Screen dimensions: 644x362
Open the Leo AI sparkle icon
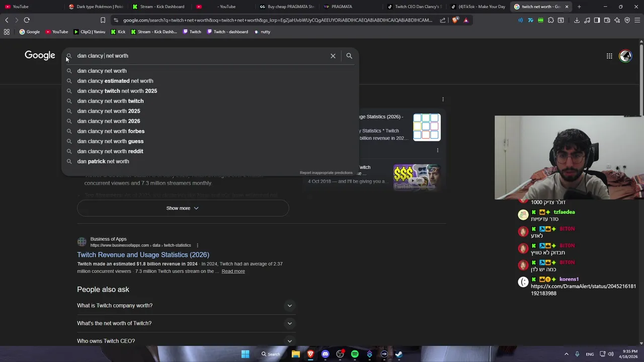click(x=617, y=20)
